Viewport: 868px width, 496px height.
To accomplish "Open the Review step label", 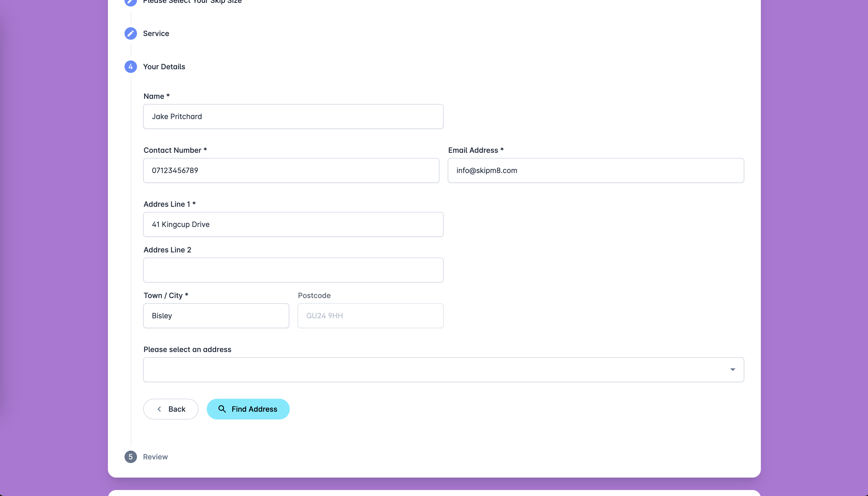I will [155, 457].
